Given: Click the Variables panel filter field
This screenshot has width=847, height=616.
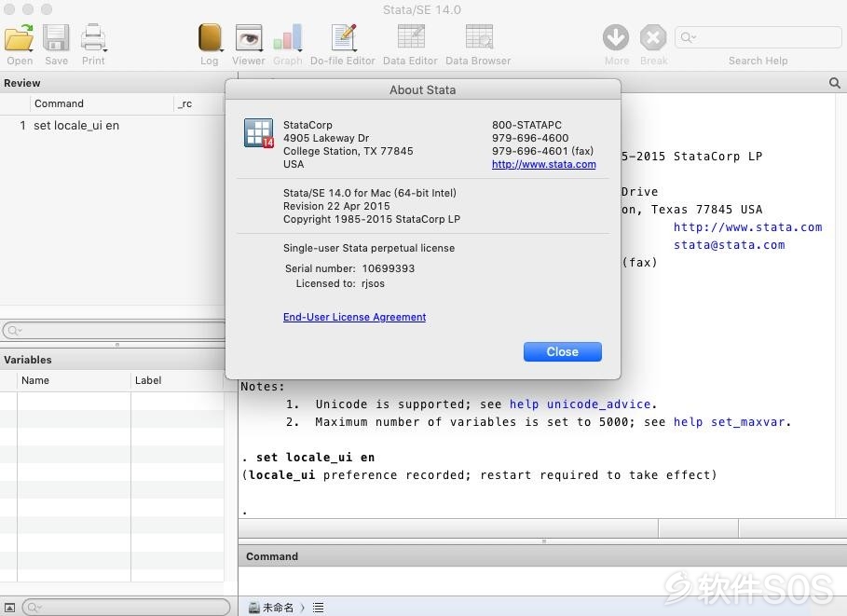Looking at the screenshot, I should (x=126, y=607).
